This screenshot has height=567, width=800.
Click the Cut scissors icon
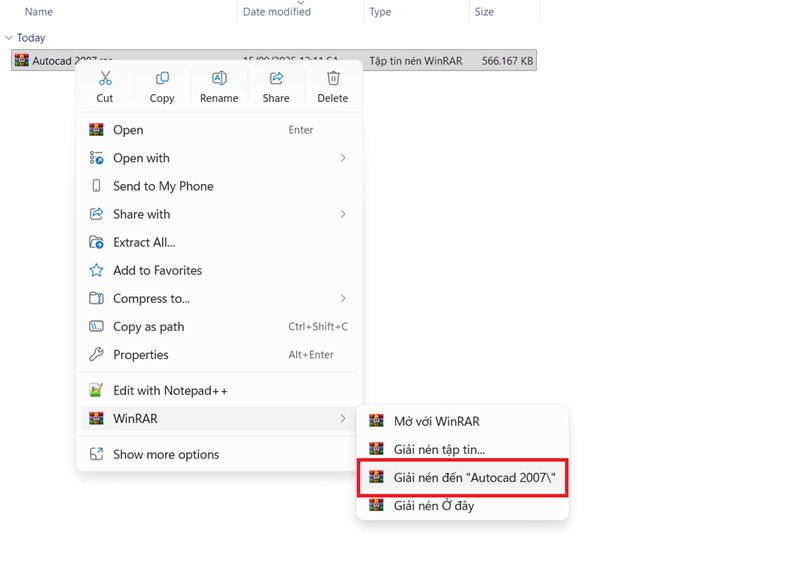[x=105, y=79]
